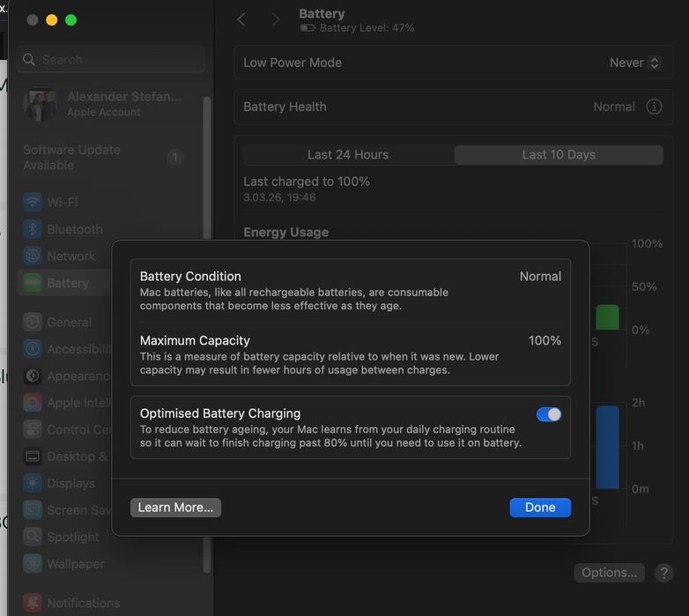689x616 pixels.
Task: Switch to the Last 24 Hours tab
Action: [348, 154]
